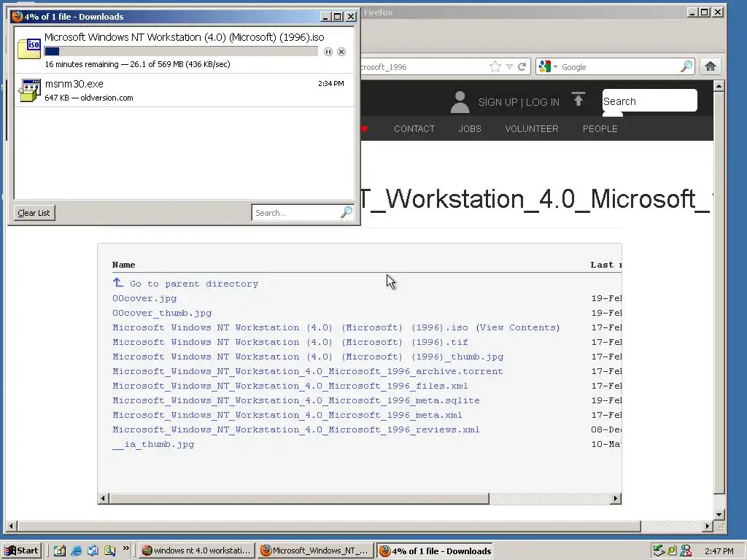Click the magnifier in Downloads search box

coord(347,212)
